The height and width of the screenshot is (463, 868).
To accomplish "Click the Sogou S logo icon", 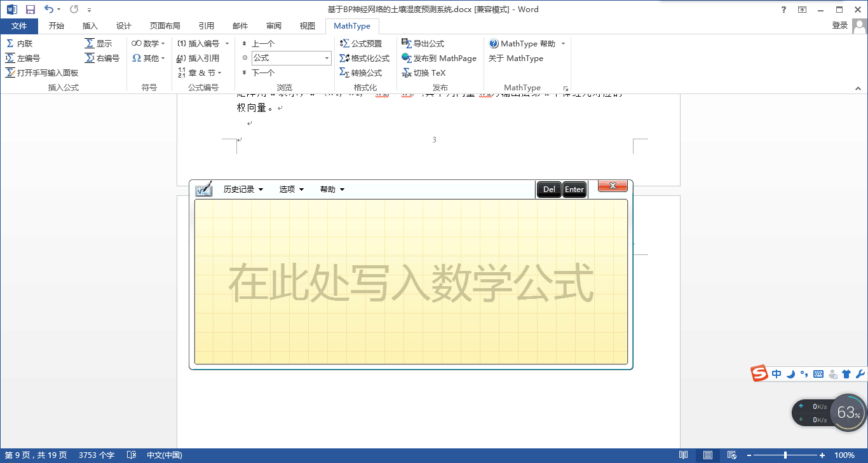I will [759, 374].
